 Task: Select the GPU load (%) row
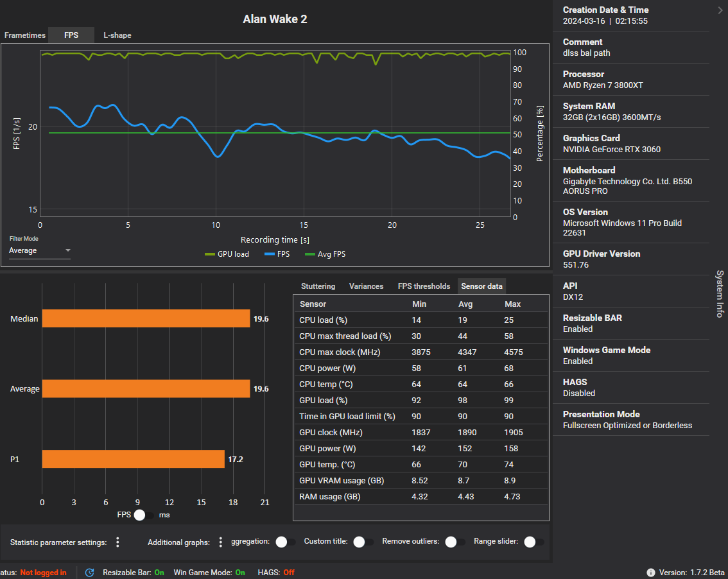pos(421,401)
